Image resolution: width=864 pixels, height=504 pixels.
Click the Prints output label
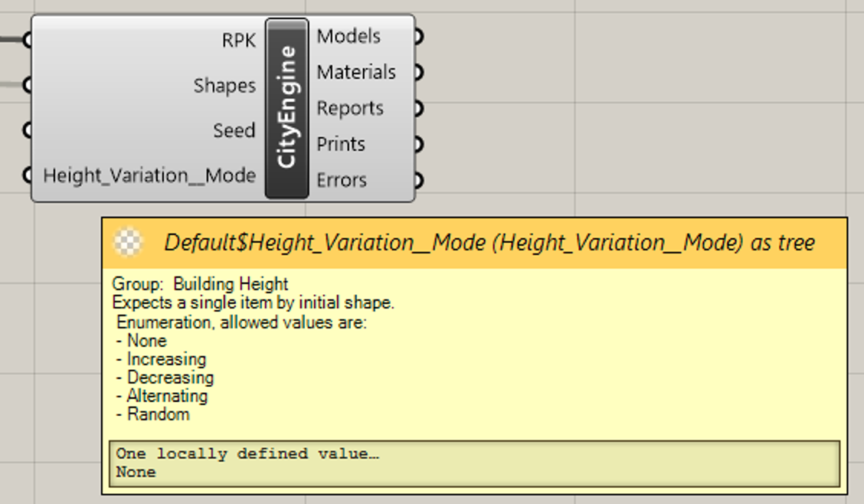click(341, 144)
